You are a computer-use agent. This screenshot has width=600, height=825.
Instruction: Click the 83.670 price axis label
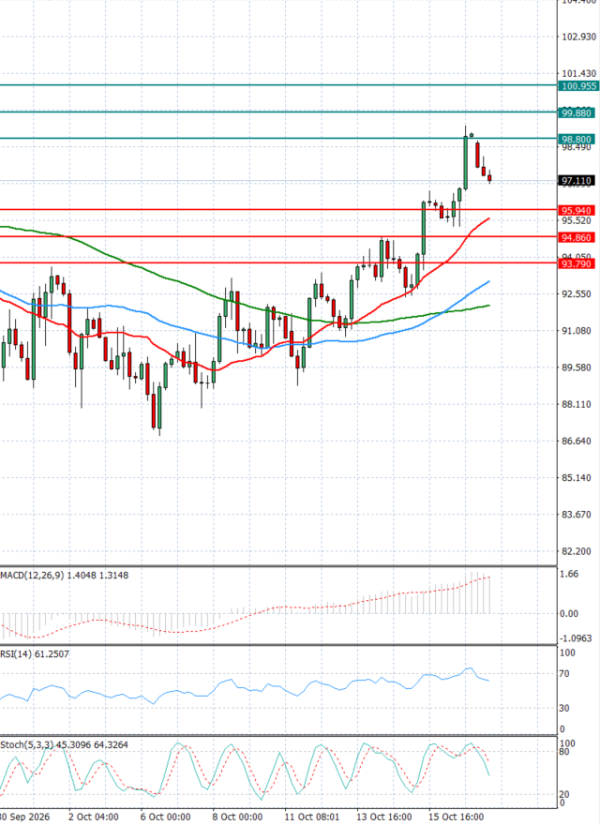[x=577, y=515]
